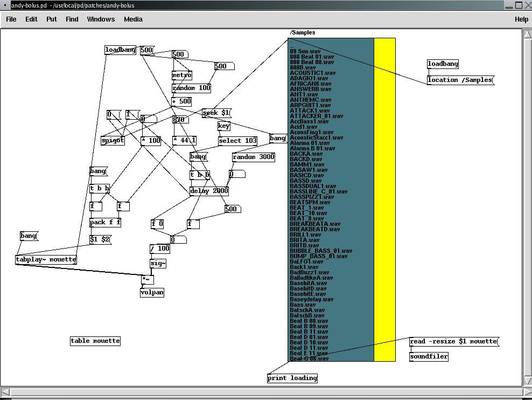The image size is (532, 400).
Task: Click the yellow bar beside the Samples list
Action: click(385, 199)
